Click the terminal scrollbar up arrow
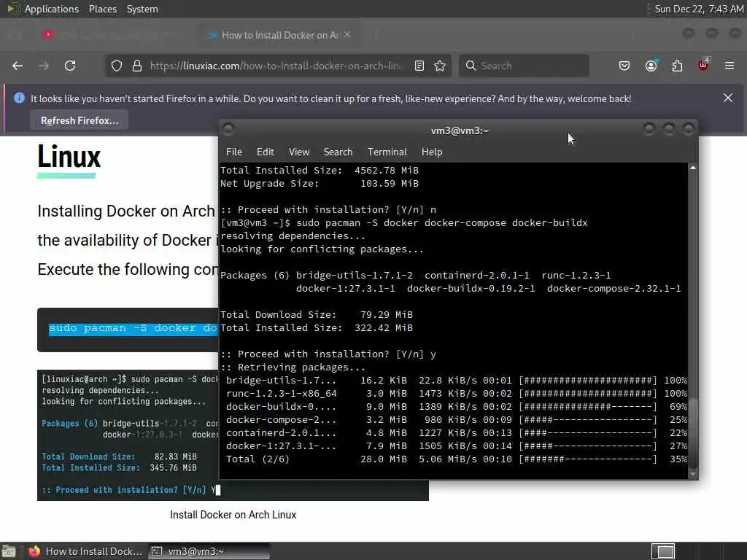747x560 pixels. tap(693, 168)
